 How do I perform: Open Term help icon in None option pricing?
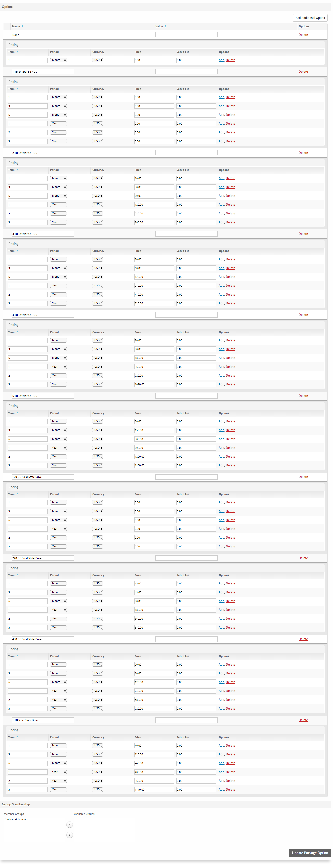17,52
